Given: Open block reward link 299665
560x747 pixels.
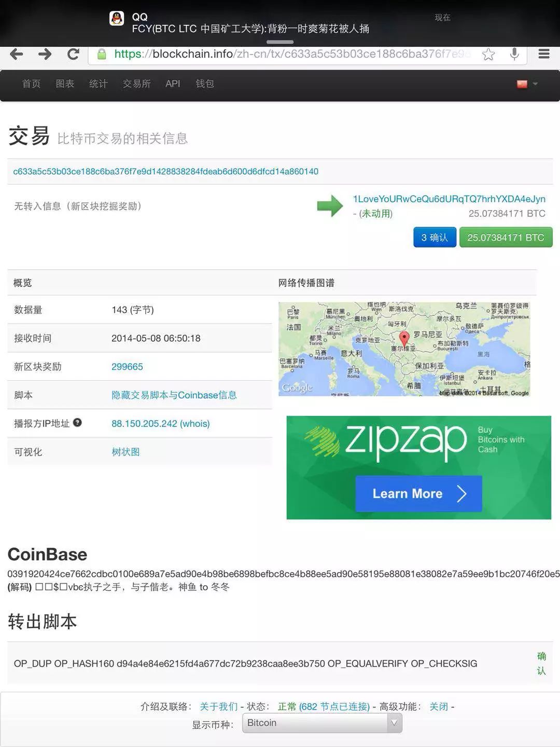Looking at the screenshot, I should click(127, 367).
